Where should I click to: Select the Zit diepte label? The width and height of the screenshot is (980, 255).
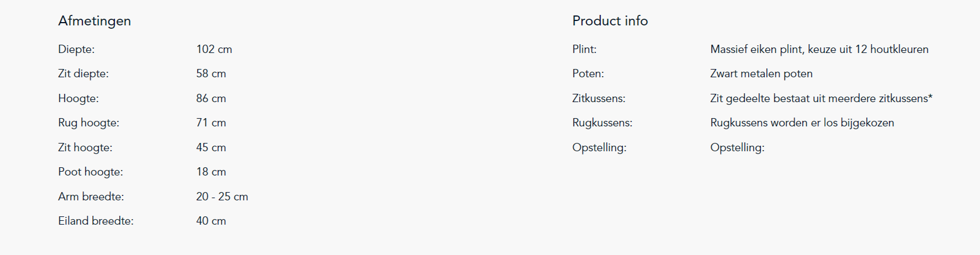point(83,73)
